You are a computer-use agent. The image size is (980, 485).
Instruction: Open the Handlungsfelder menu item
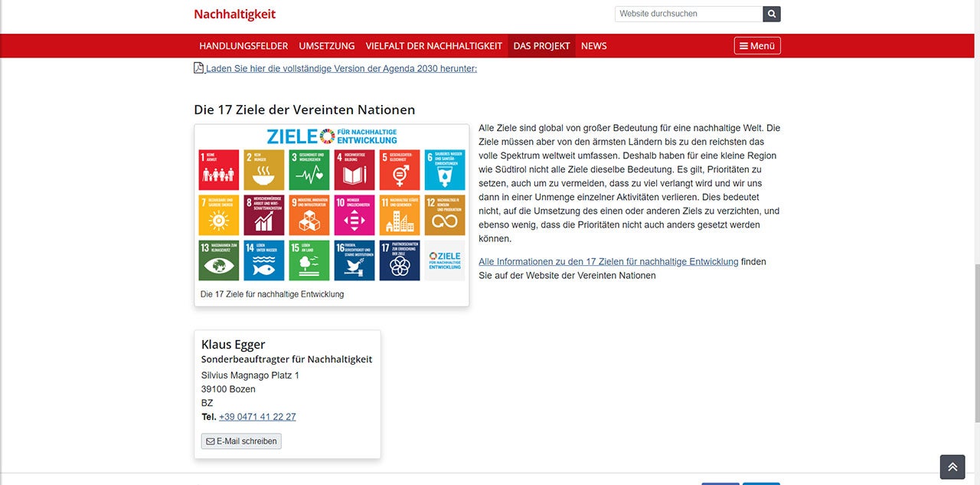coord(243,46)
